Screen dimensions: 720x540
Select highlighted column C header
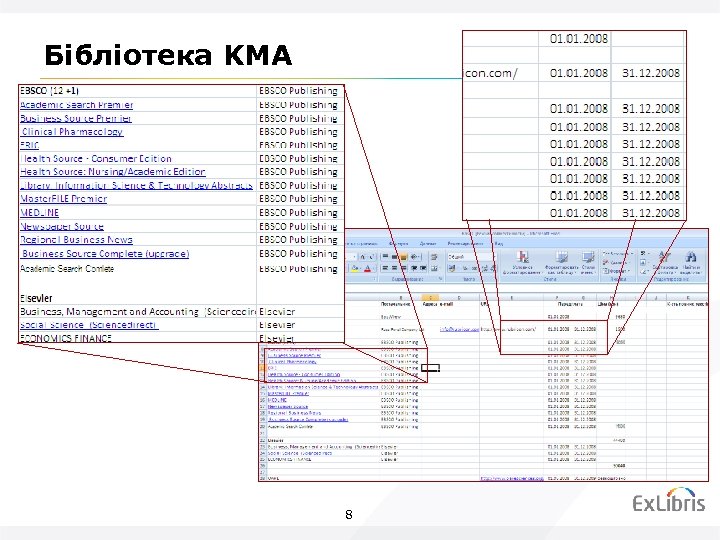(x=430, y=298)
